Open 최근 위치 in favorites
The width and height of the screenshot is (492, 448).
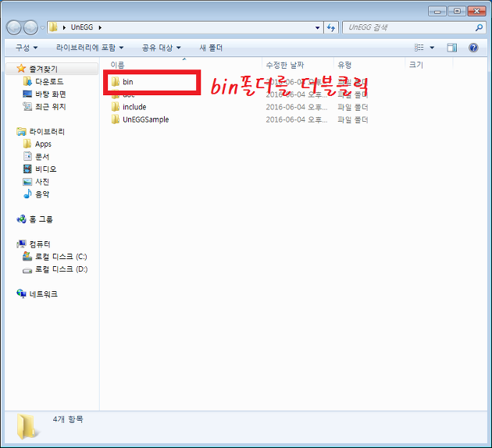(x=51, y=107)
